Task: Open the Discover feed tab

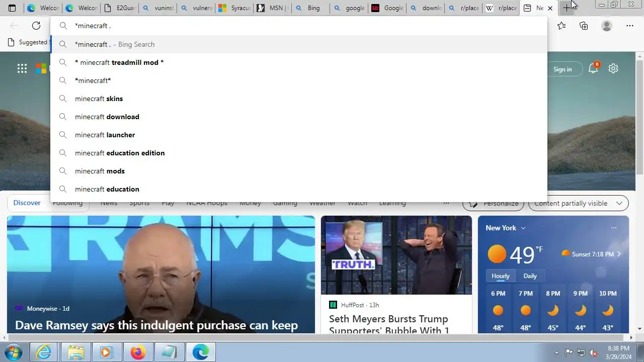Action: pyautogui.click(x=27, y=203)
